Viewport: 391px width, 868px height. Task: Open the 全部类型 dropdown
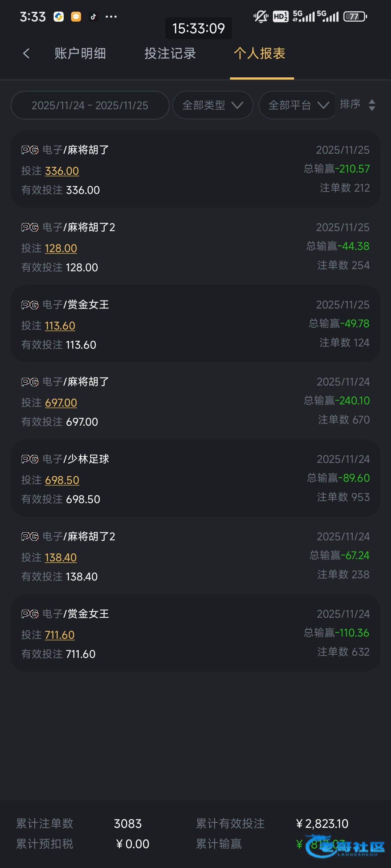(x=213, y=105)
